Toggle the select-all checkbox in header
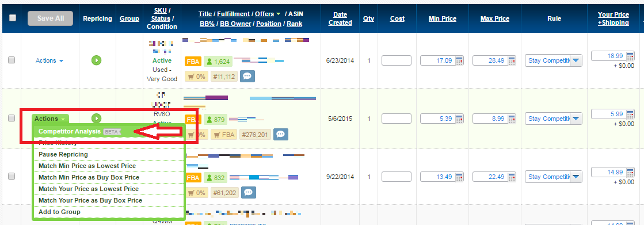644x225 pixels. 13,18
